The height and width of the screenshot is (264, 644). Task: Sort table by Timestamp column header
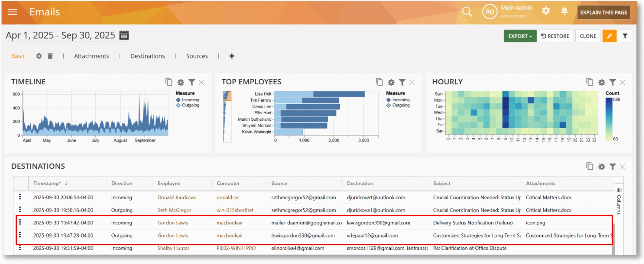point(47,183)
